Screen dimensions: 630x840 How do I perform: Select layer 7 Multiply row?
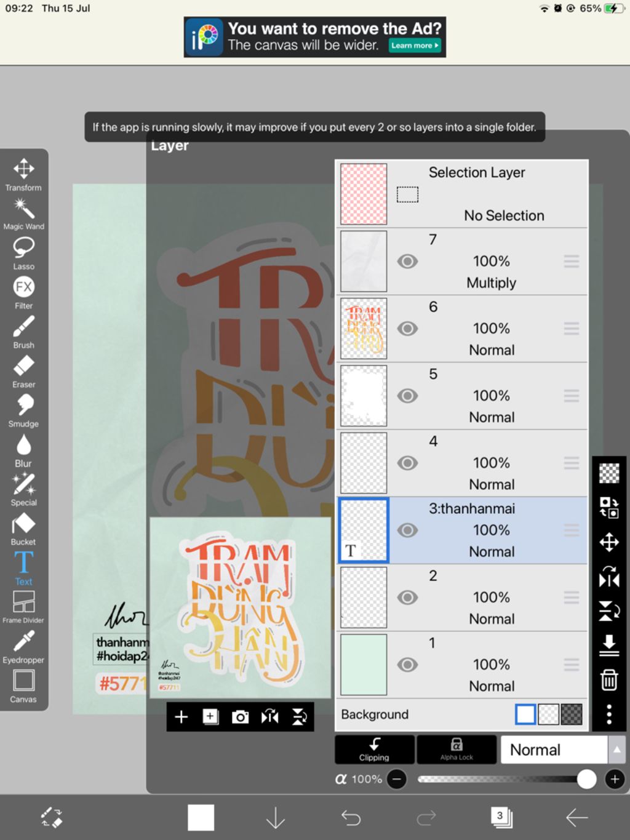pyautogui.click(x=462, y=262)
